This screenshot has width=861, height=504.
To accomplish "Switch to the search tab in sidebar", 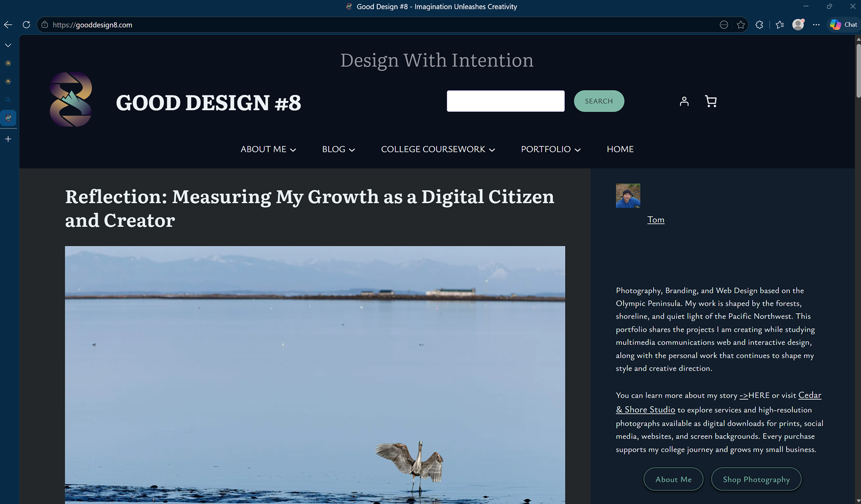I will 8,99.
